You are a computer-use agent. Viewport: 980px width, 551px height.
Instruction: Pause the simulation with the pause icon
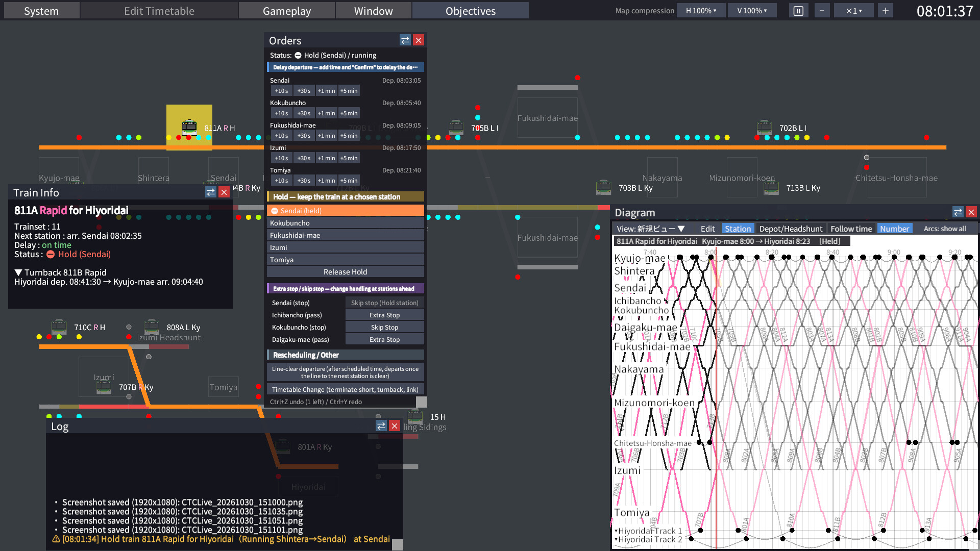(798, 11)
